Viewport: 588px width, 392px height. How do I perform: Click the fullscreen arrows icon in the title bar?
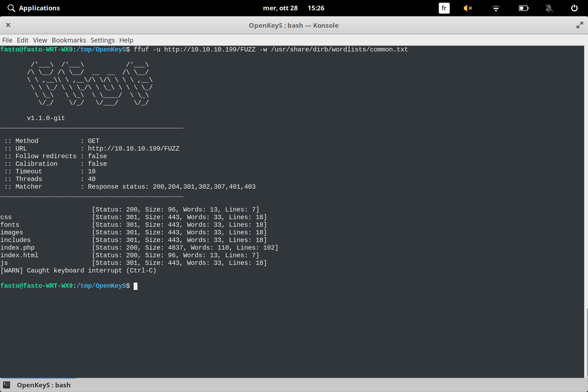[580, 25]
